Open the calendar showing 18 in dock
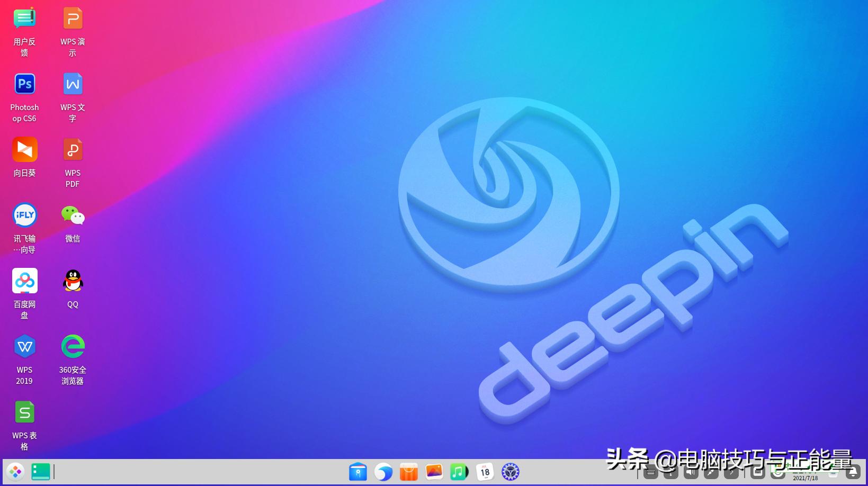 coord(485,472)
